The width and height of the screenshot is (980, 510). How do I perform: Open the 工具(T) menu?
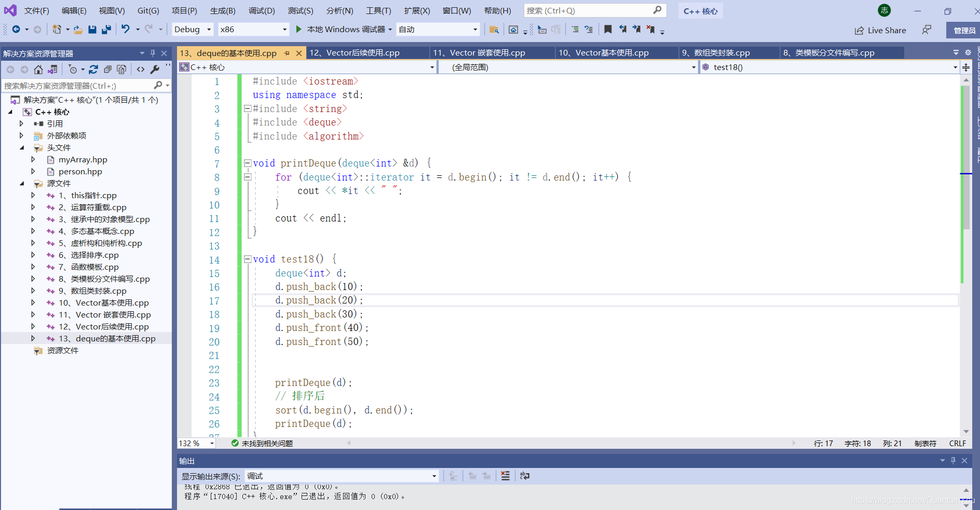point(378,10)
